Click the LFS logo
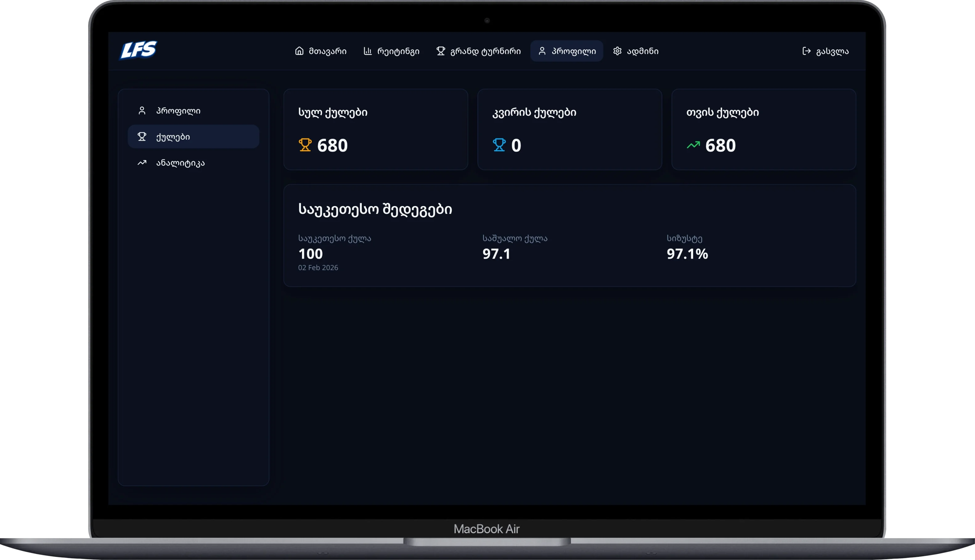975x560 pixels. 139,50
